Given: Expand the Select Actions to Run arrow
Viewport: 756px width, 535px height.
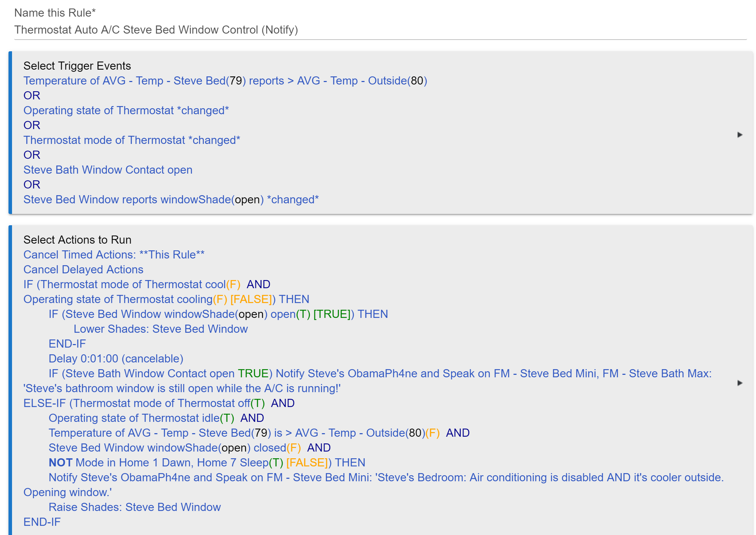Looking at the screenshot, I should tap(739, 383).
